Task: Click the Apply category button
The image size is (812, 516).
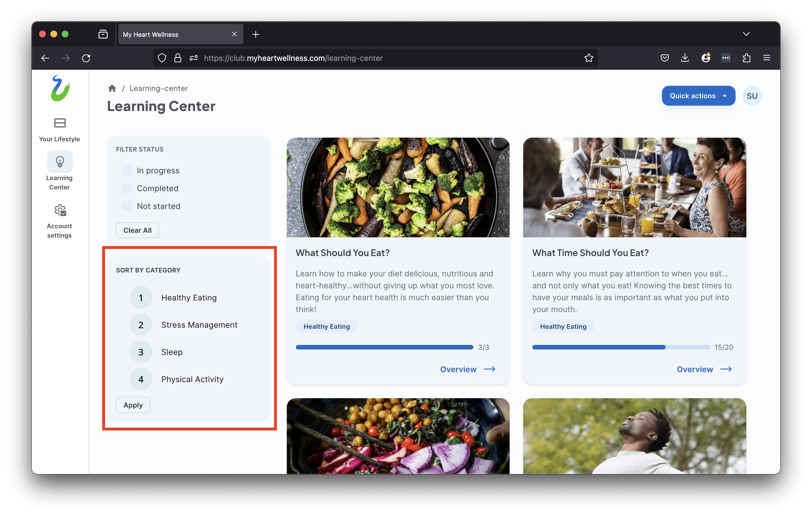Action: [x=133, y=405]
